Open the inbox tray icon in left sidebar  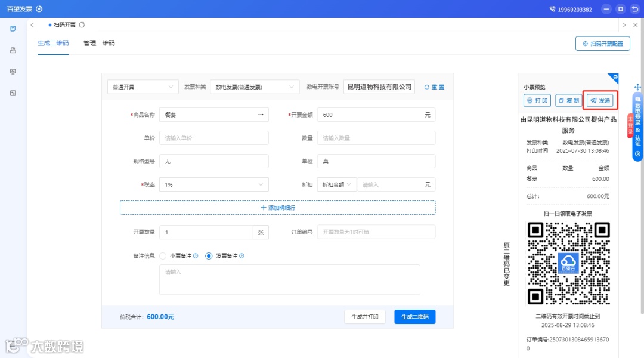13,50
